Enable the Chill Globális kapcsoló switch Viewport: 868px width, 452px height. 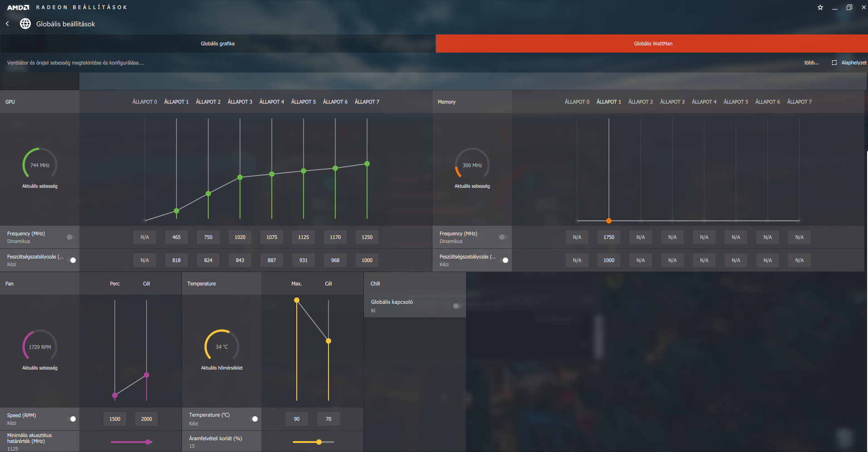tap(458, 306)
